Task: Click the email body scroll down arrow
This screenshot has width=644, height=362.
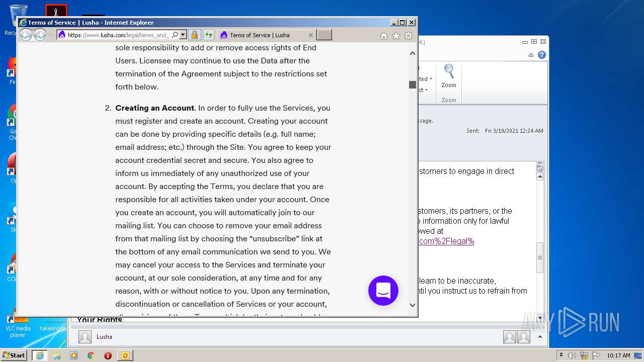Action: 540,318
